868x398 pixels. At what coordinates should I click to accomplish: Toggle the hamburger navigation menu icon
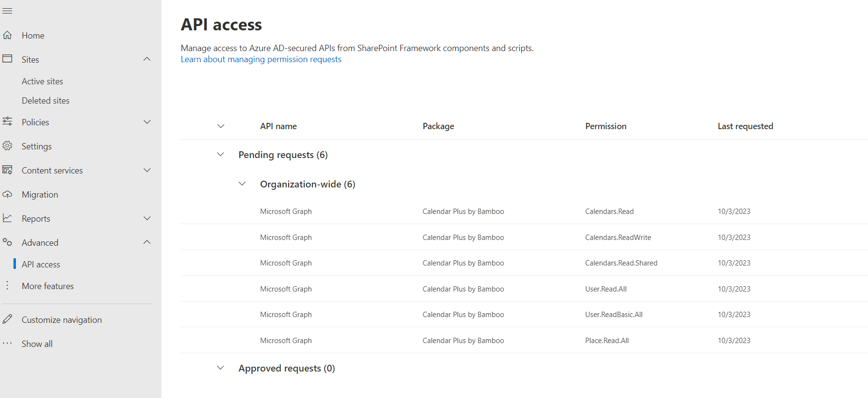pyautogui.click(x=7, y=11)
